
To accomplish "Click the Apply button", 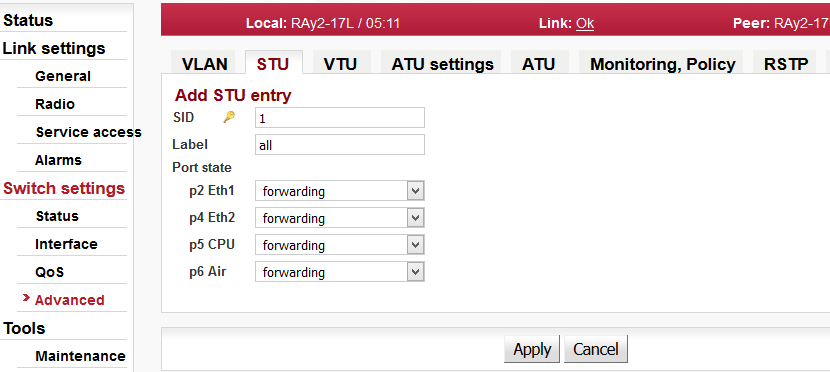I will point(532,349).
